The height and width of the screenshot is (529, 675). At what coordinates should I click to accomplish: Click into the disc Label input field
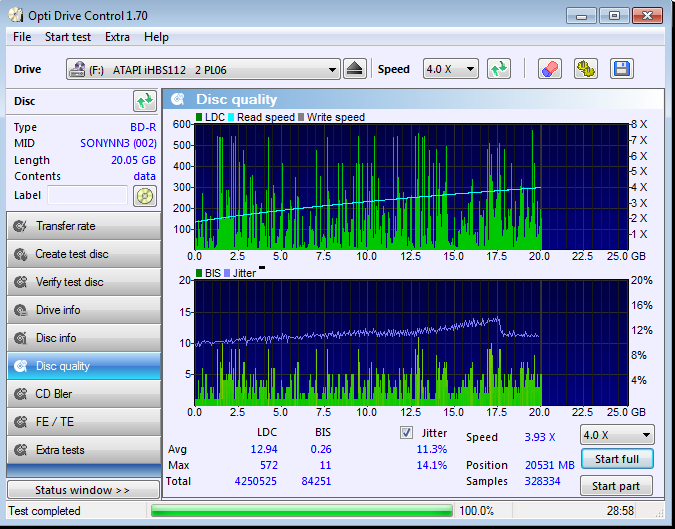pos(87,195)
